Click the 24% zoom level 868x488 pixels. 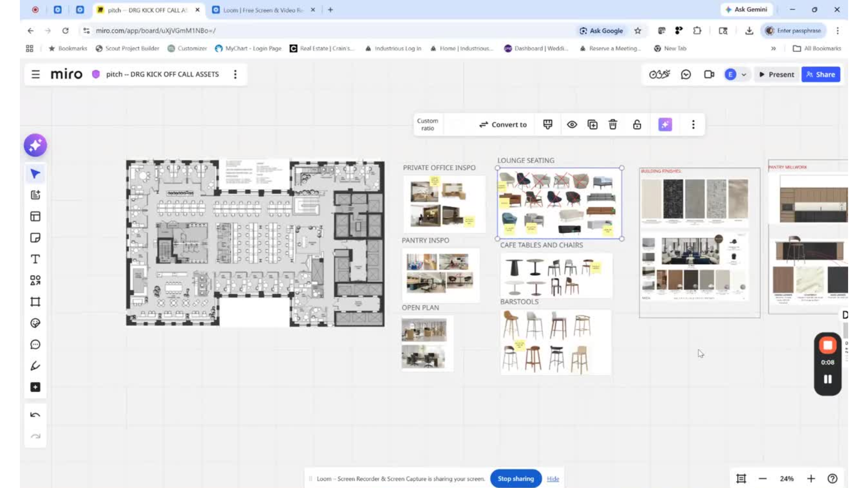click(x=787, y=479)
